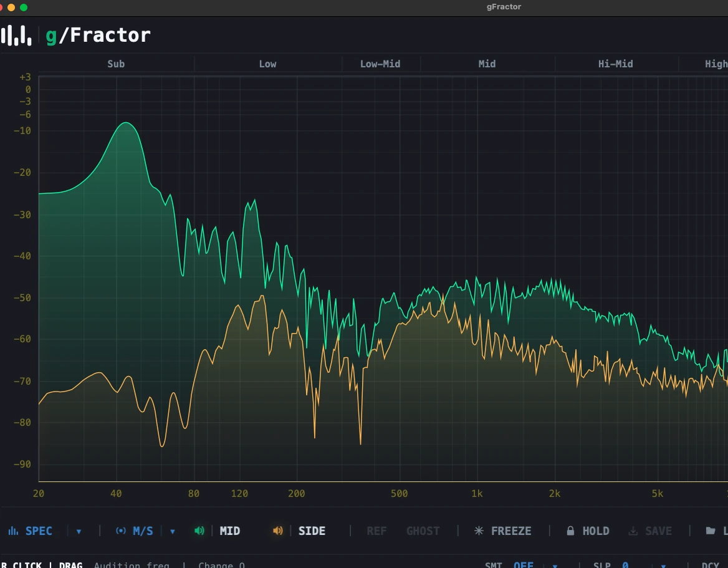The height and width of the screenshot is (568, 728).
Task: Click the green zoom window button
Action: [24, 7]
